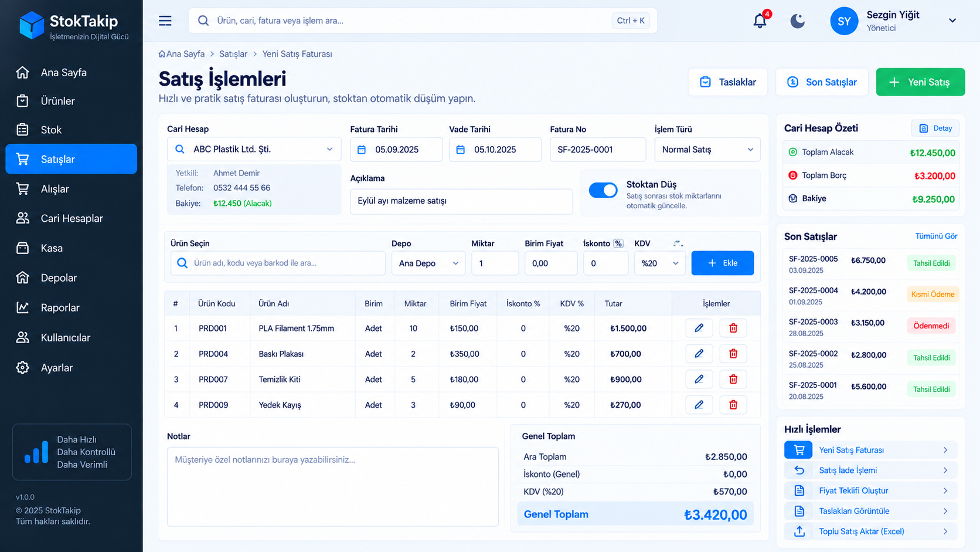Viewport: 980px width, 552px height.
Task: Delete the Temizlik Kiti row
Action: (733, 379)
